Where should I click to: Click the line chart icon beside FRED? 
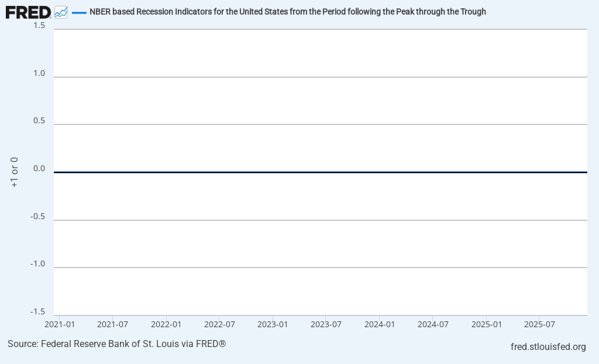coord(61,12)
